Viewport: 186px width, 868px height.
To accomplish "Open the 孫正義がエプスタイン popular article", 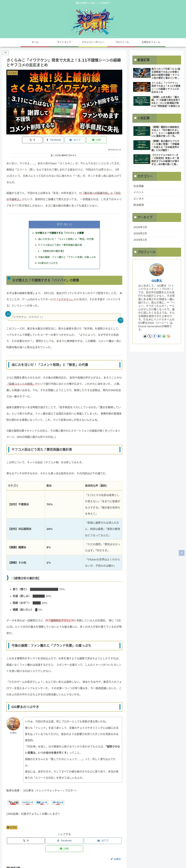I will pyautogui.click(x=157, y=146).
